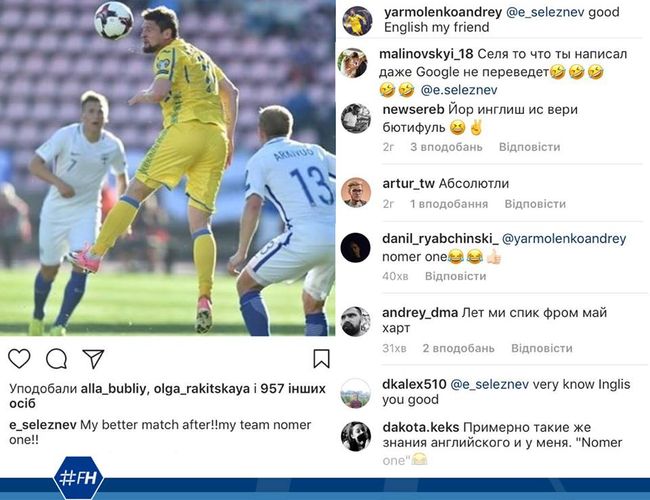Open andrey_dma profile avatar
The height and width of the screenshot is (500, 650).
[355, 321]
